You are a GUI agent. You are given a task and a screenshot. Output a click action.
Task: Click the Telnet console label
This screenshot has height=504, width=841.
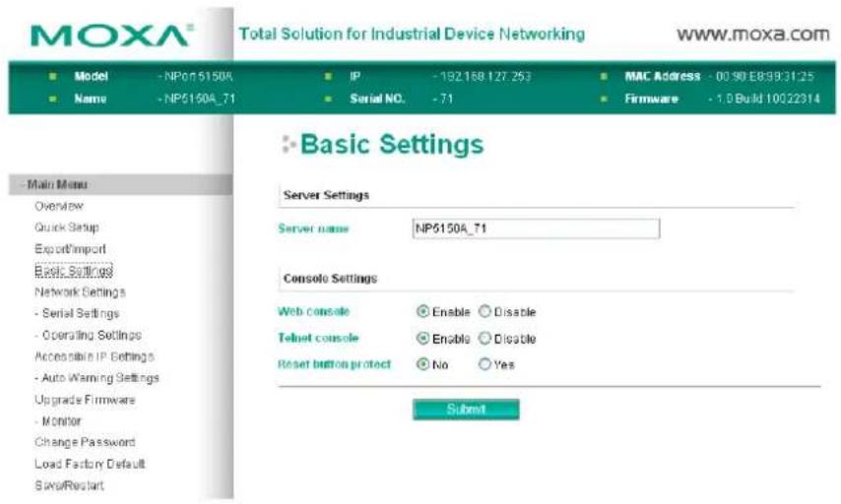tap(318, 338)
